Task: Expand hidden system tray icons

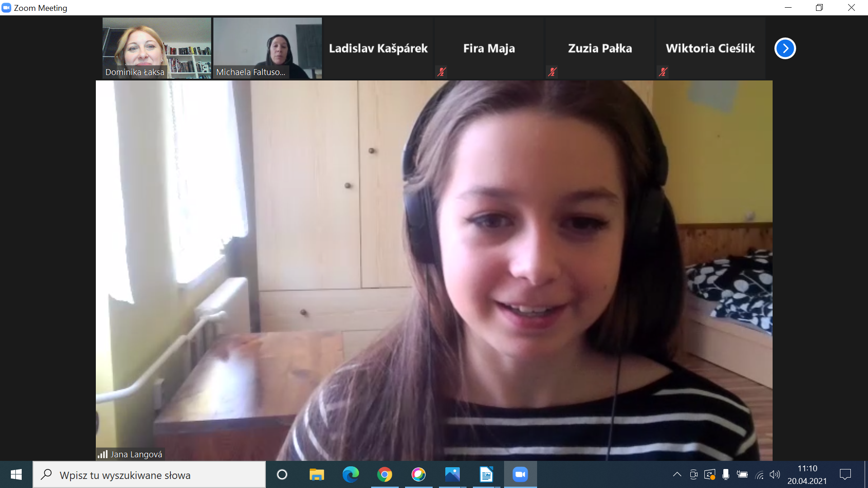Action: coord(677,474)
